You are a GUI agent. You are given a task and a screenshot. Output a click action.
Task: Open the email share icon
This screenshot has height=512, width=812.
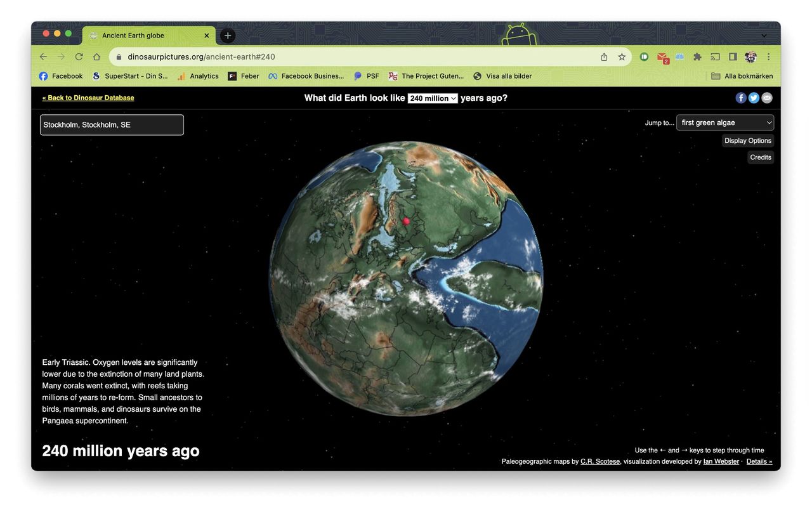coord(766,97)
